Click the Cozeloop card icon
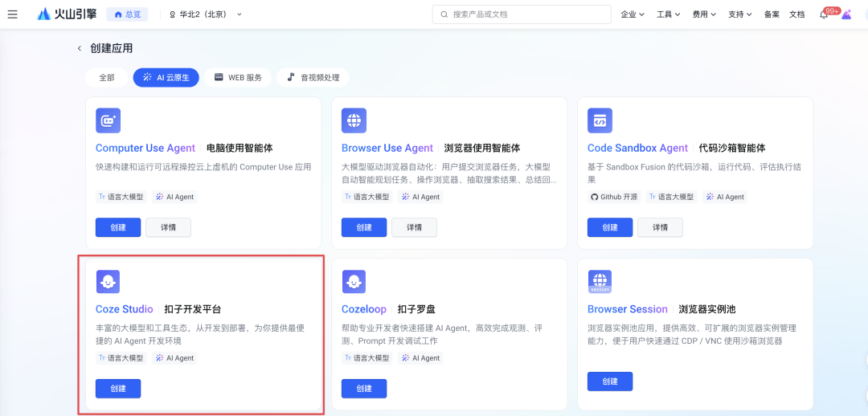This screenshot has height=416, width=868. (x=354, y=282)
